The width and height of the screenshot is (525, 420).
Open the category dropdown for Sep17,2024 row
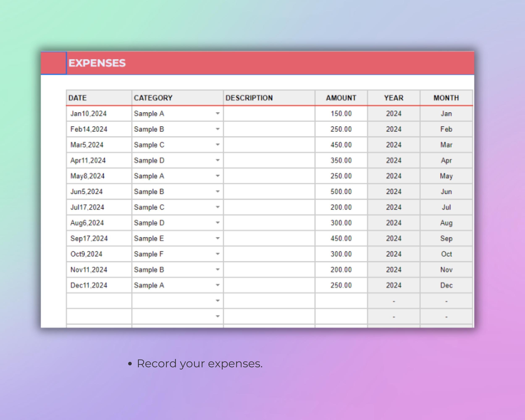(x=217, y=238)
